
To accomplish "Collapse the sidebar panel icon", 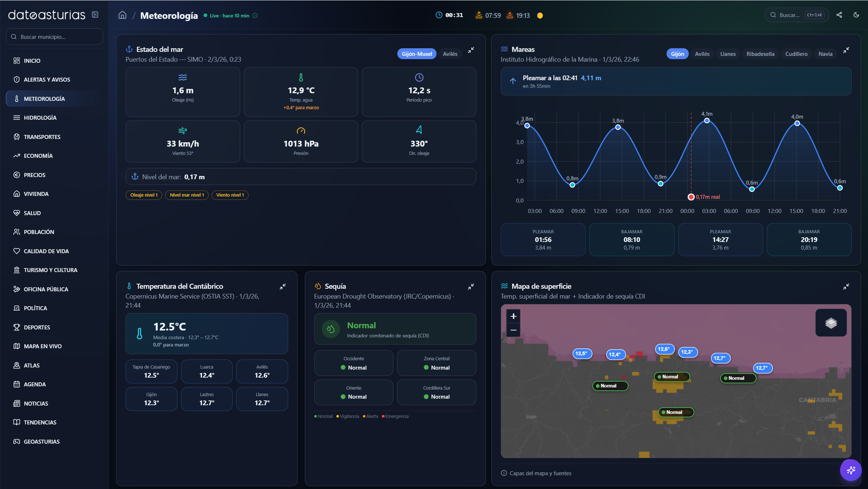I will pos(95,15).
